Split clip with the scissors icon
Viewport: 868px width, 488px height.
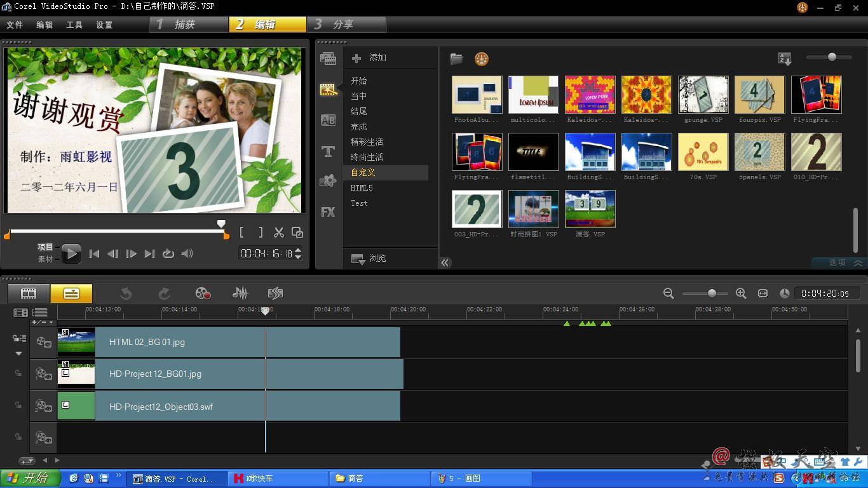click(x=278, y=233)
